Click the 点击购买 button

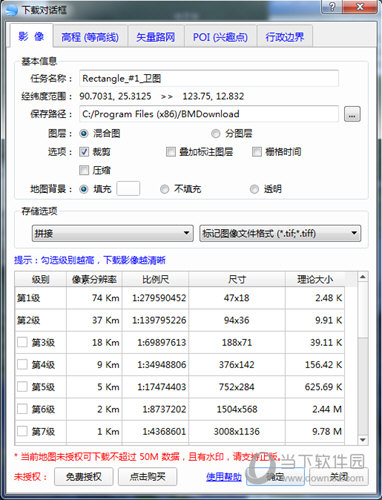click(147, 477)
